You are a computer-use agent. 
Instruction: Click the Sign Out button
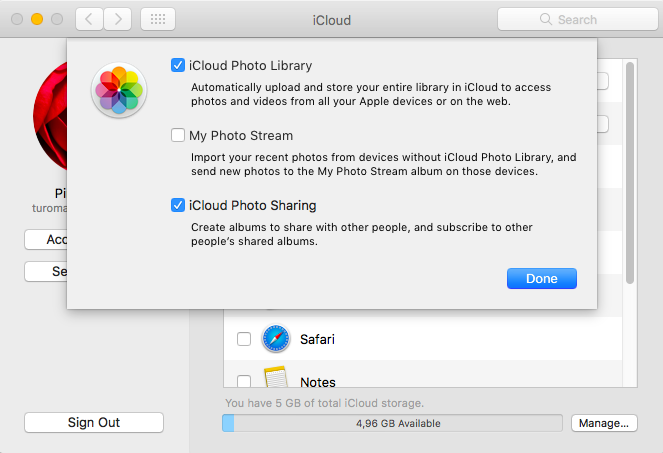(x=94, y=422)
